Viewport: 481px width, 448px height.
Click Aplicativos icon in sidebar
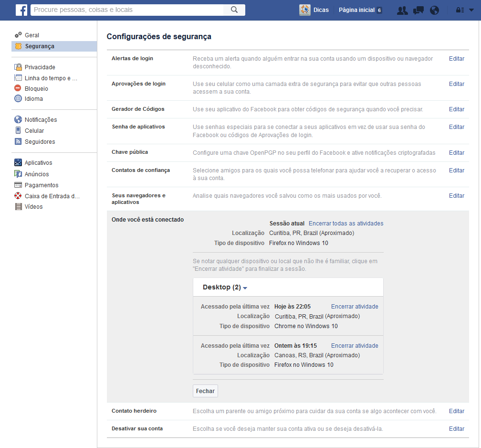(18, 162)
